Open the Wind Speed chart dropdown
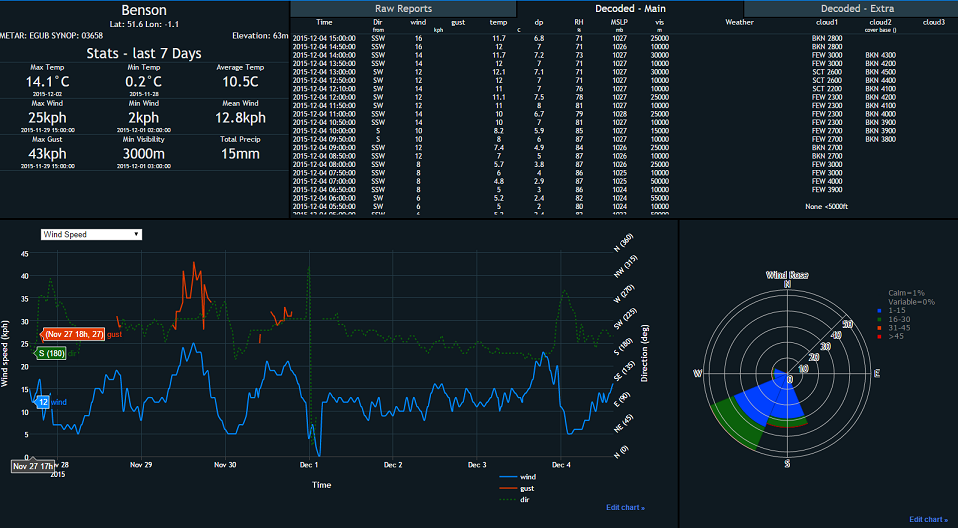The width and height of the screenshot is (958, 528). tap(91, 234)
